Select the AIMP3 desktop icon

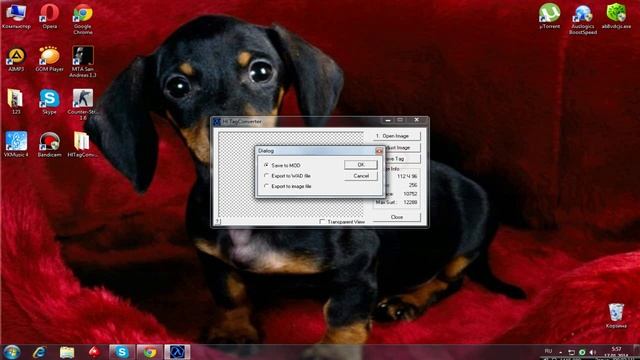point(16,60)
